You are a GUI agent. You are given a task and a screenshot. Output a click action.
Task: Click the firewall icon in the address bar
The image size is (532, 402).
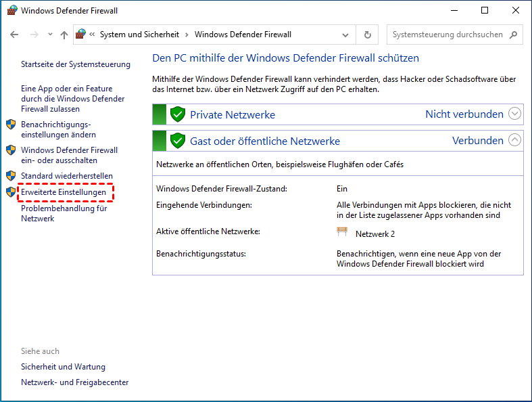click(81, 35)
